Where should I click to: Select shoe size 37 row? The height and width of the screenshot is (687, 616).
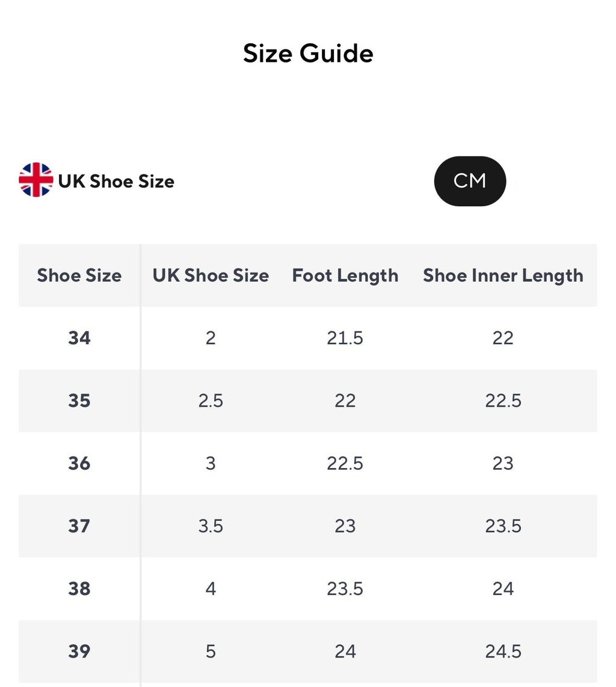[x=79, y=526]
